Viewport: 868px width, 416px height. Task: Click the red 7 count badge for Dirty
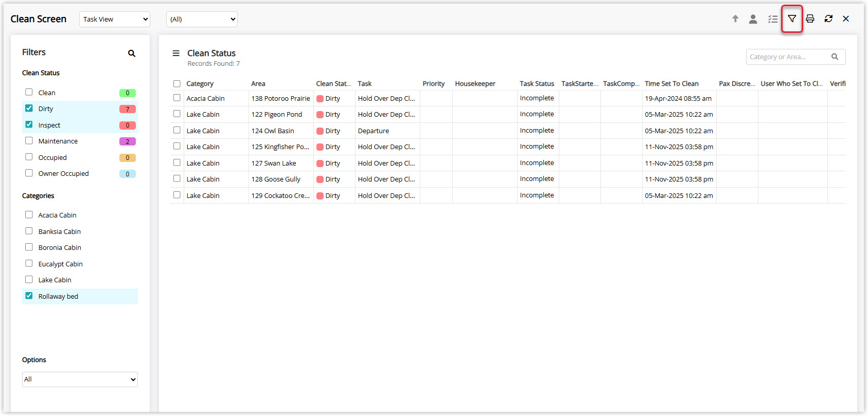pyautogui.click(x=128, y=109)
